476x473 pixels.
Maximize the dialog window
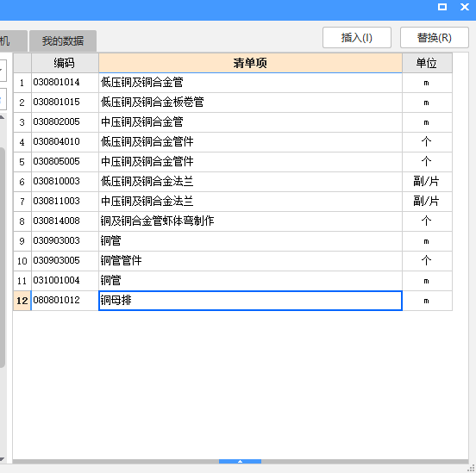(x=442, y=7)
